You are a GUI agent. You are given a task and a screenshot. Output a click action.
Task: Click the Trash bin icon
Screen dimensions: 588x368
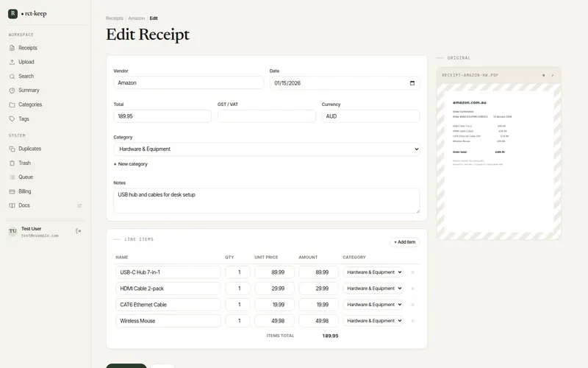point(12,163)
